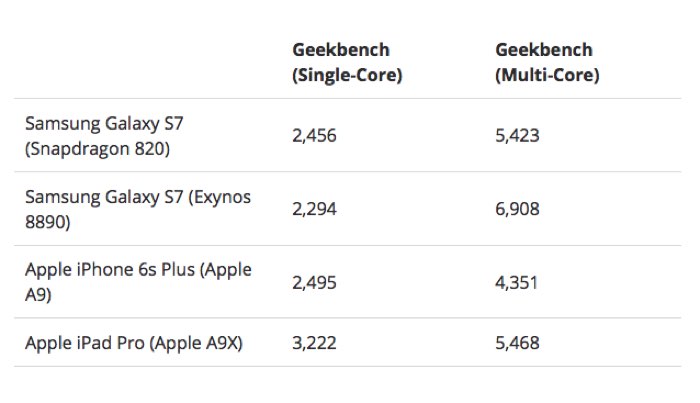Click the "(Snapdragon 820)" chipset text
This screenshot has width=700, height=403.
pos(98,150)
